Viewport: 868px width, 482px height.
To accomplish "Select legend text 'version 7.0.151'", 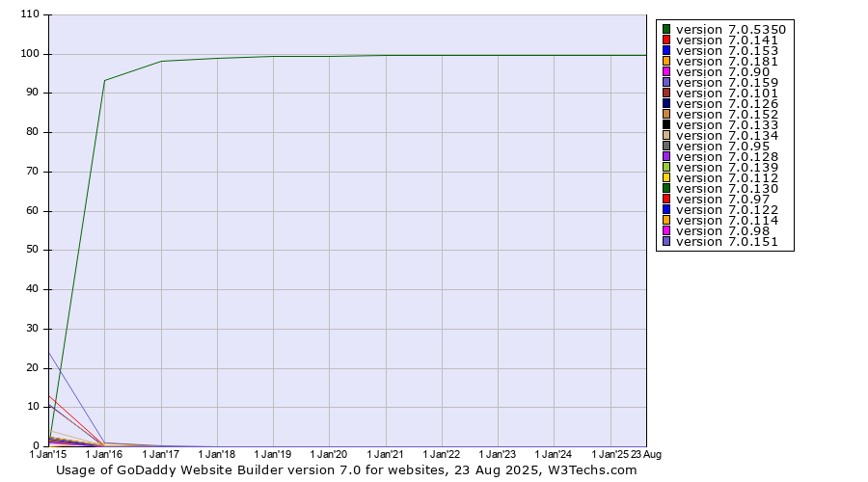I will [x=727, y=241].
